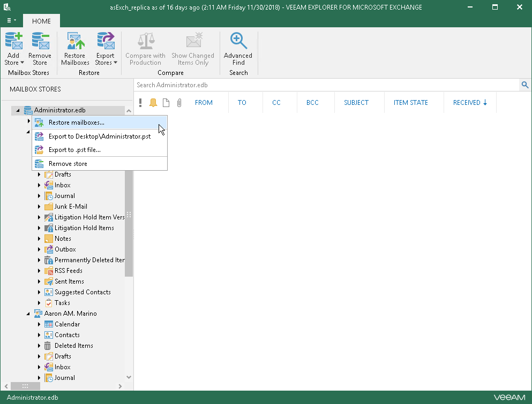The height and width of the screenshot is (404, 532).
Task: Sort messages by ITEM STATE column
Action: coord(411,103)
